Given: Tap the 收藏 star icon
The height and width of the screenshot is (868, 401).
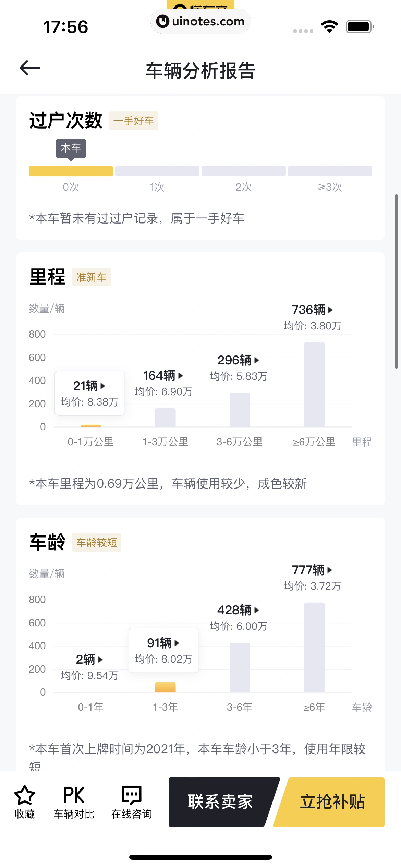Looking at the screenshot, I should click(x=25, y=795).
